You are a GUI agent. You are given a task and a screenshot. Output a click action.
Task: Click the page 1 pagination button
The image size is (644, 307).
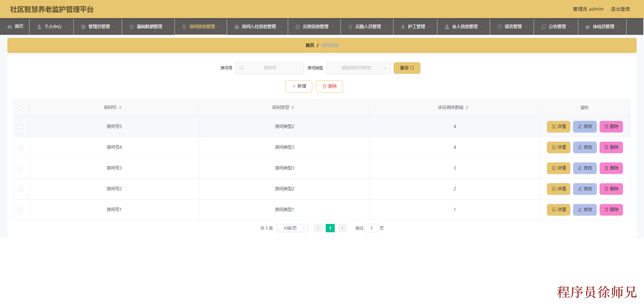(x=330, y=228)
